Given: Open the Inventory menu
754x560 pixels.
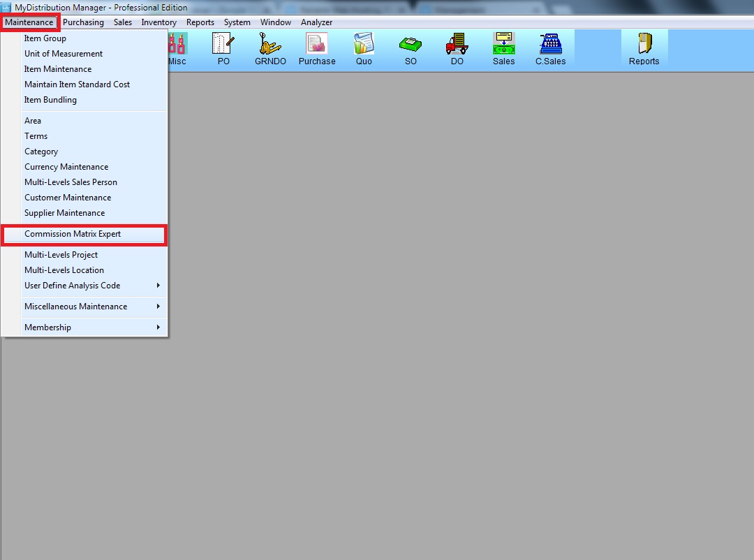Looking at the screenshot, I should [158, 22].
